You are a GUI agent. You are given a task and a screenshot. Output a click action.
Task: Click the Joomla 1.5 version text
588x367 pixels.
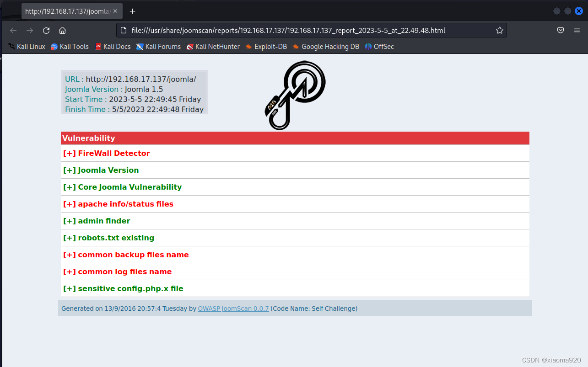coord(144,89)
